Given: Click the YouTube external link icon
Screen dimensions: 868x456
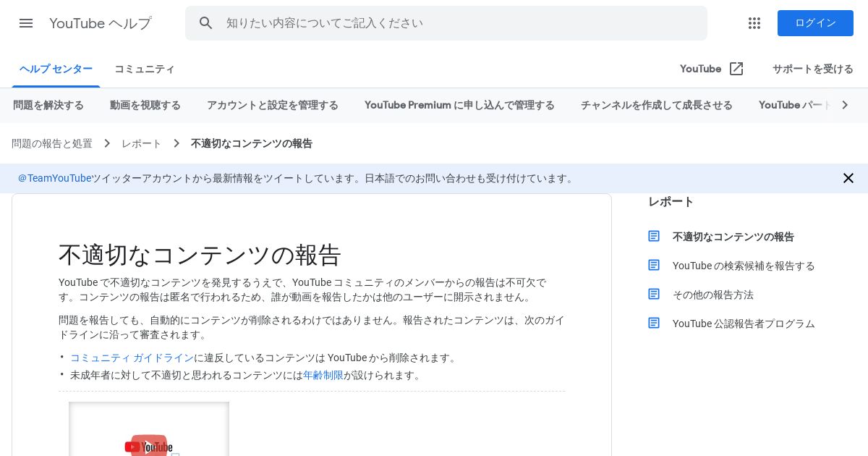Looking at the screenshot, I should point(736,69).
